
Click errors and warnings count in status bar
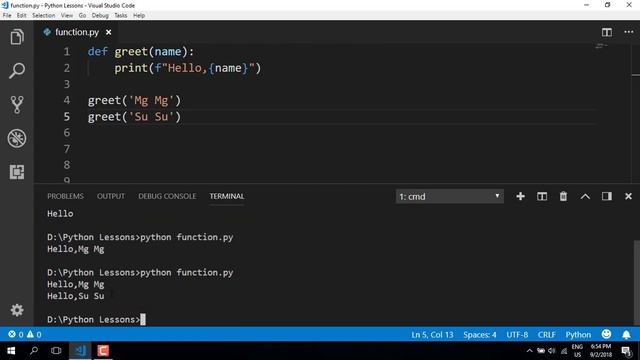[25, 335]
